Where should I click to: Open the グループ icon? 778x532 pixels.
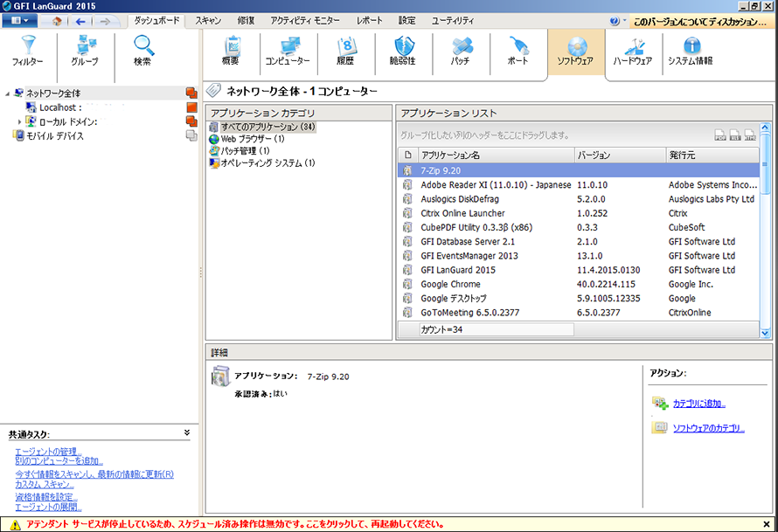pos(85,51)
